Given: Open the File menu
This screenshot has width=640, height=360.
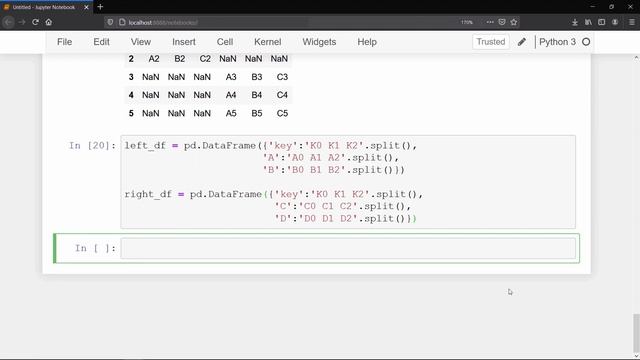Looking at the screenshot, I should pos(64,42).
